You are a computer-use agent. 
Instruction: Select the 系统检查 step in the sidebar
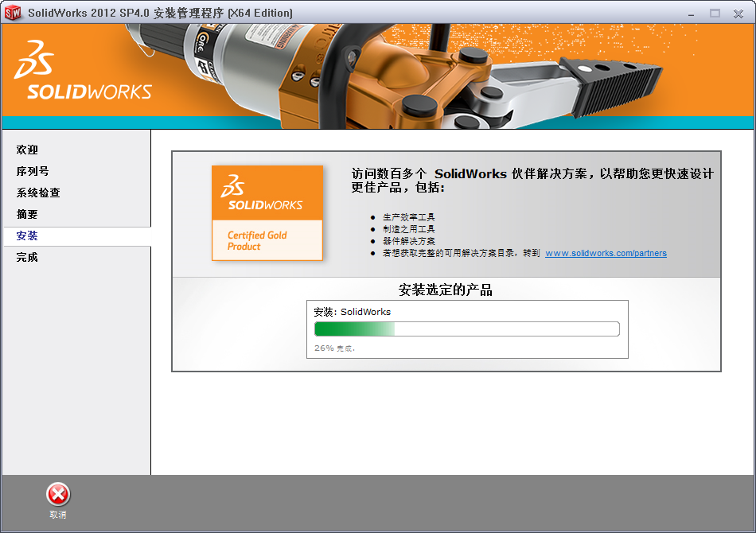(x=38, y=193)
